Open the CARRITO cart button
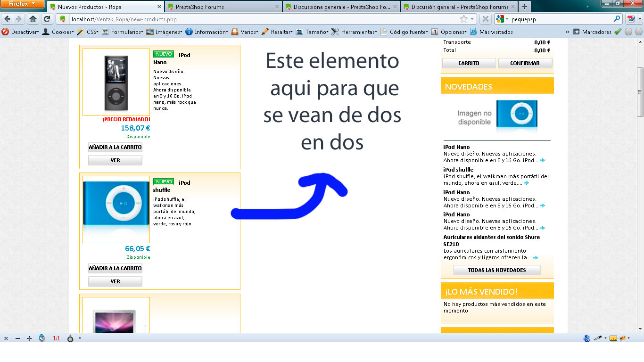The image size is (644, 362). [469, 63]
